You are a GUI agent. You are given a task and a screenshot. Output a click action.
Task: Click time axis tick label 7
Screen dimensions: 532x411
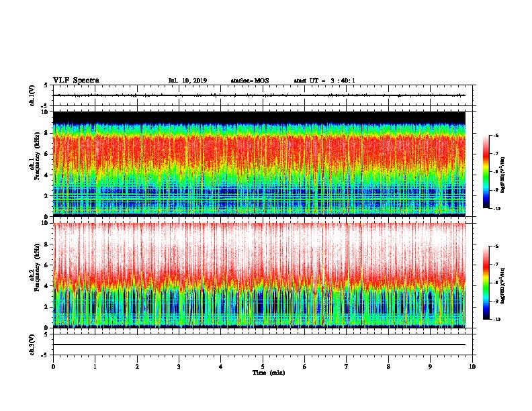point(347,366)
